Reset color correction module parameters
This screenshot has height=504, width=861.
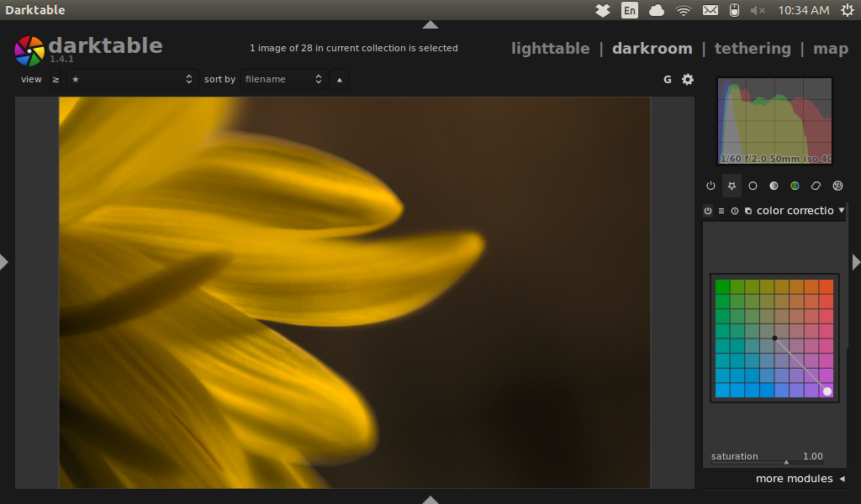(x=735, y=211)
